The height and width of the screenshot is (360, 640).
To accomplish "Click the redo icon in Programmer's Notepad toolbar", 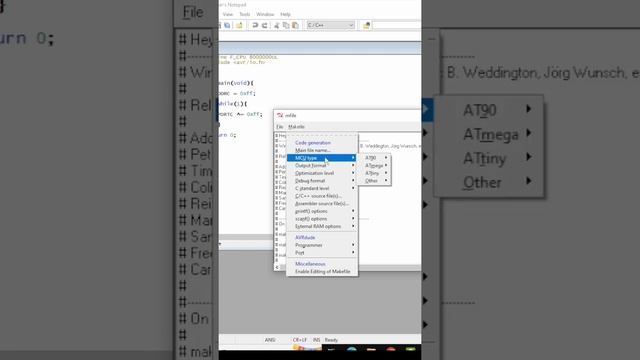I will 264,25.
